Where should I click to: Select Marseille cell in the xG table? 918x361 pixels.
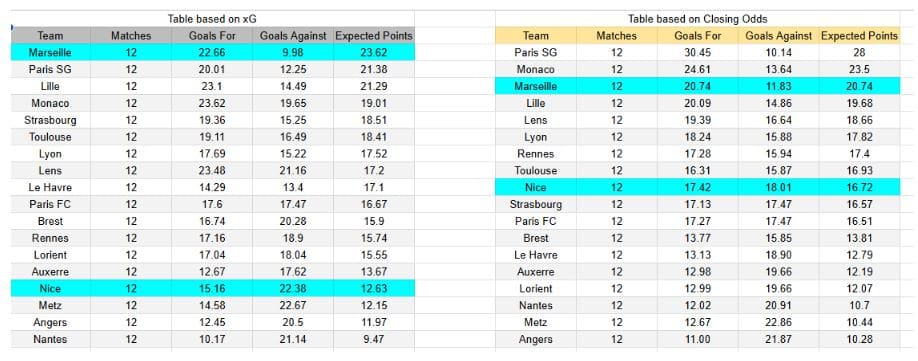[50, 53]
